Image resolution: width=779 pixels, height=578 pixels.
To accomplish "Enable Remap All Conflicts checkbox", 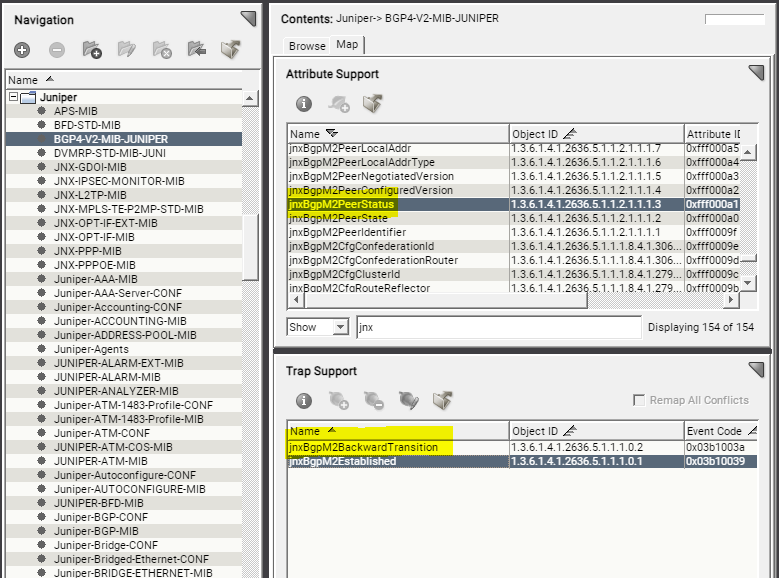I will (639, 400).
